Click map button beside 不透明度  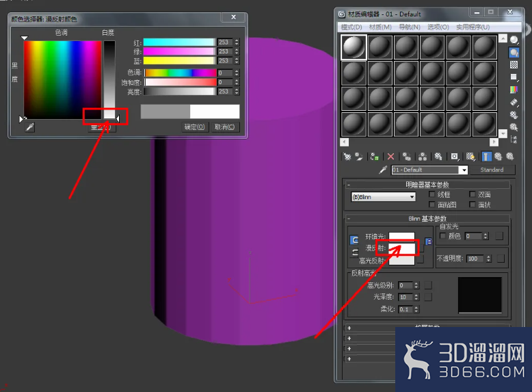[501, 259]
